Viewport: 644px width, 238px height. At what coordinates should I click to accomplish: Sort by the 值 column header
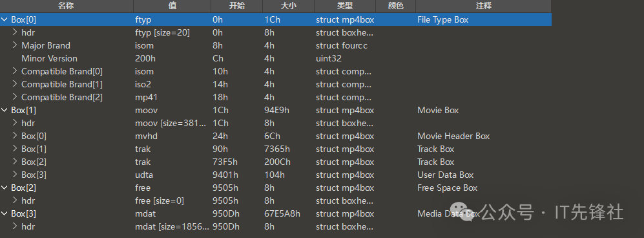click(x=172, y=6)
